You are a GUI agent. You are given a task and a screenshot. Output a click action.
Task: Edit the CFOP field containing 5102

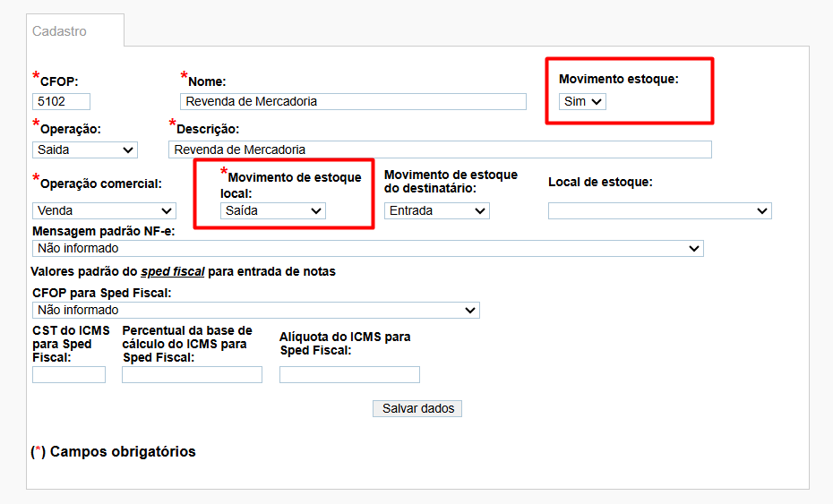pos(61,101)
